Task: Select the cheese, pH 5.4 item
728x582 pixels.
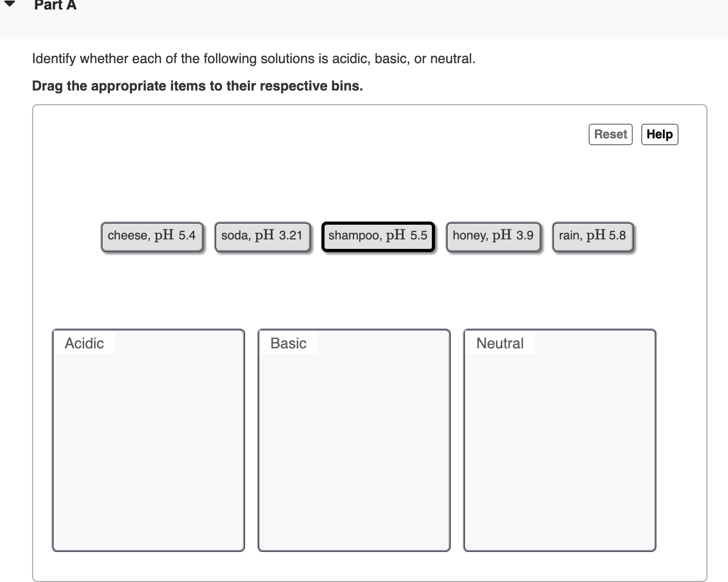Action: point(151,236)
